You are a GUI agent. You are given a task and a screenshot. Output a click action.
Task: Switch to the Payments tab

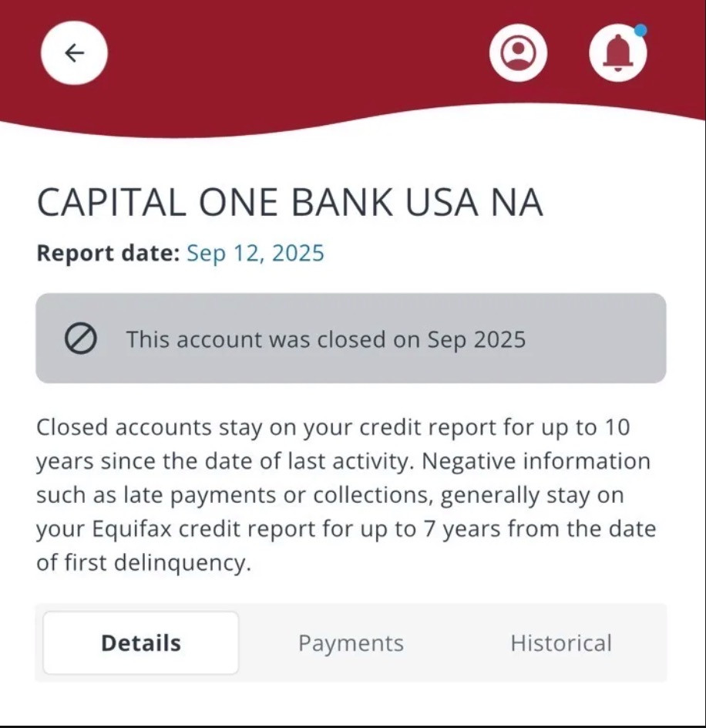pos(351,643)
